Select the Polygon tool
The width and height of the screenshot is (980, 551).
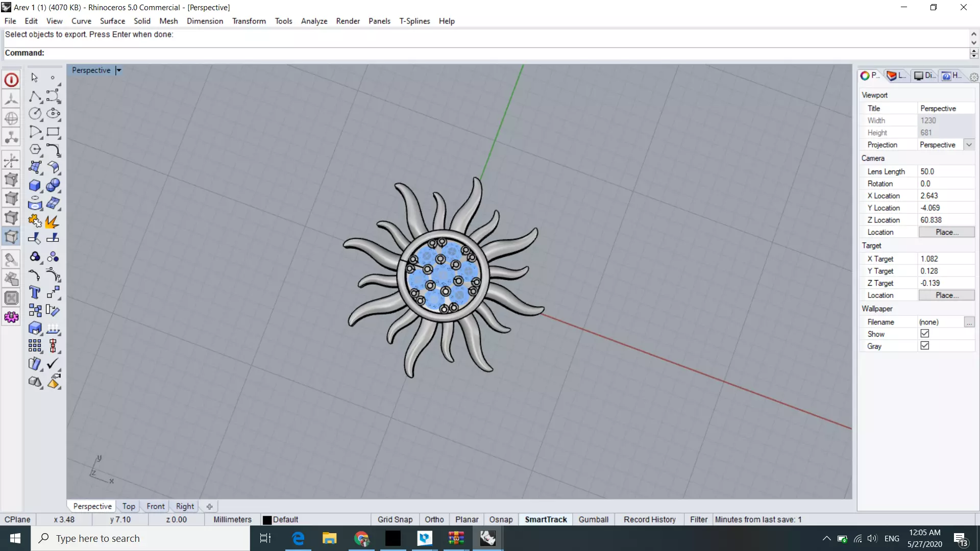(35, 150)
